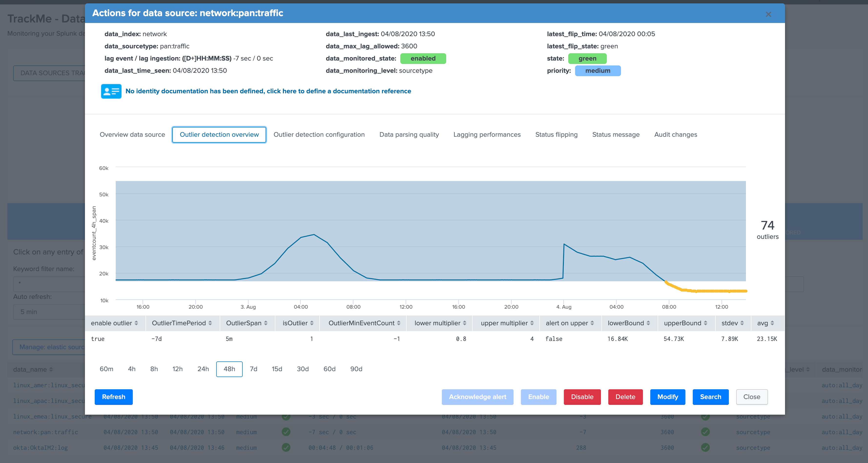Image resolution: width=868 pixels, height=463 pixels.
Task: Click the green enabled state badge
Action: pyautogui.click(x=423, y=58)
